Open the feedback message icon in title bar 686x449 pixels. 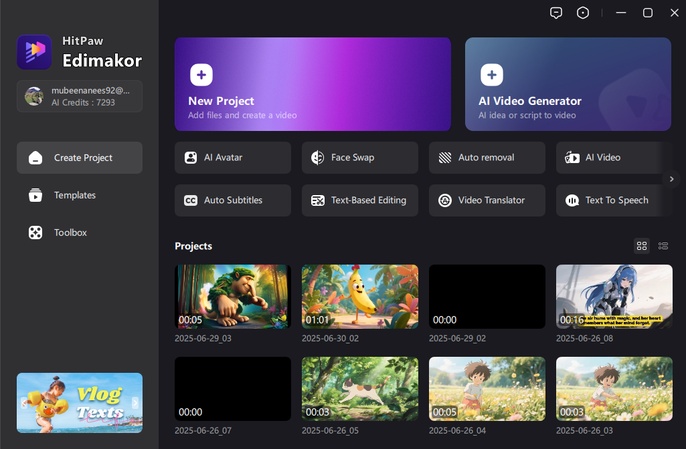tap(556, 13)
